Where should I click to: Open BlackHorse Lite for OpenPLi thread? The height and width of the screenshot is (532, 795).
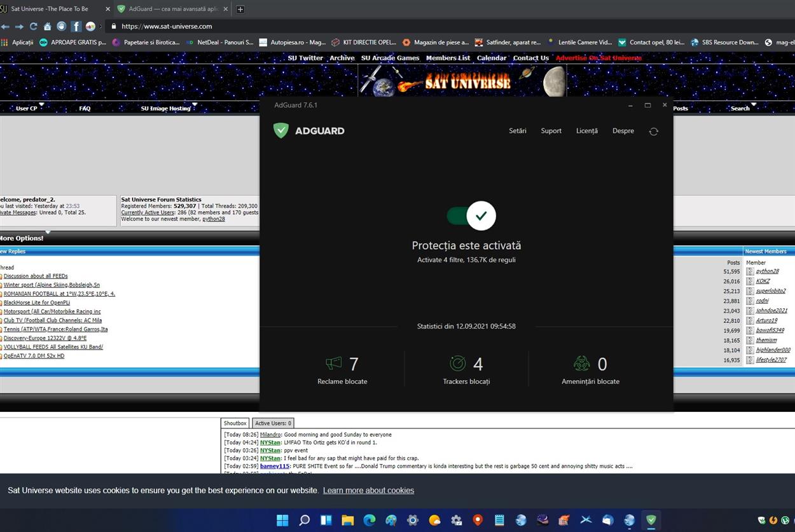37,303
